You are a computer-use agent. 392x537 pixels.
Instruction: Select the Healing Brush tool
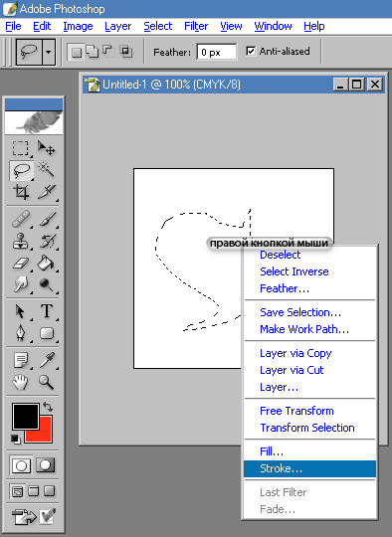tap(21, 219)
